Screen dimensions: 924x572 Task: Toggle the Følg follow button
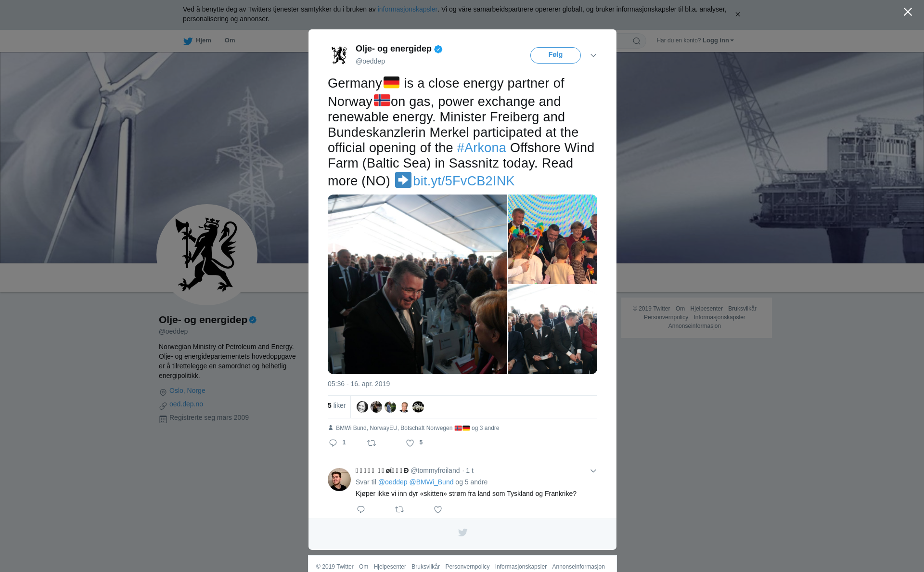[x=555, y=55]
